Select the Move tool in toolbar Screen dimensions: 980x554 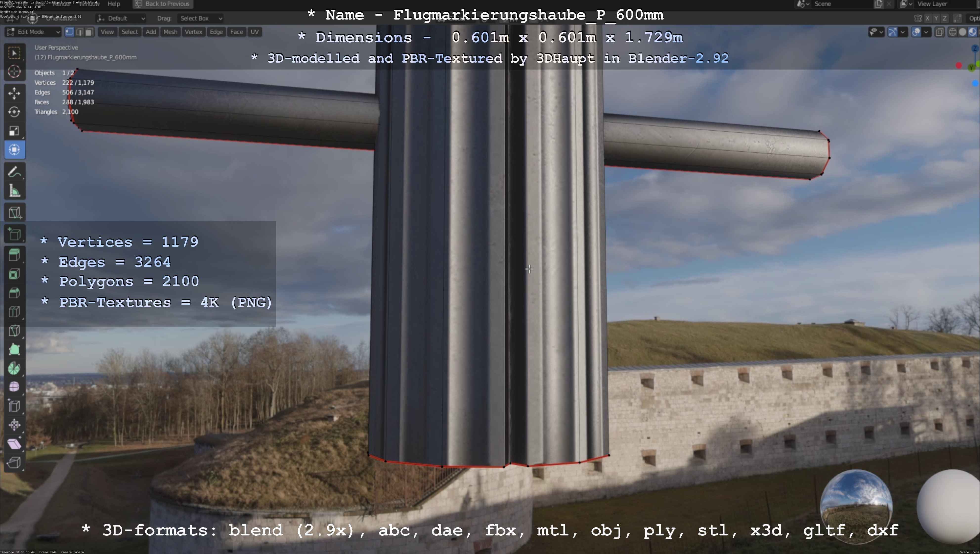[x=14, y=93]
